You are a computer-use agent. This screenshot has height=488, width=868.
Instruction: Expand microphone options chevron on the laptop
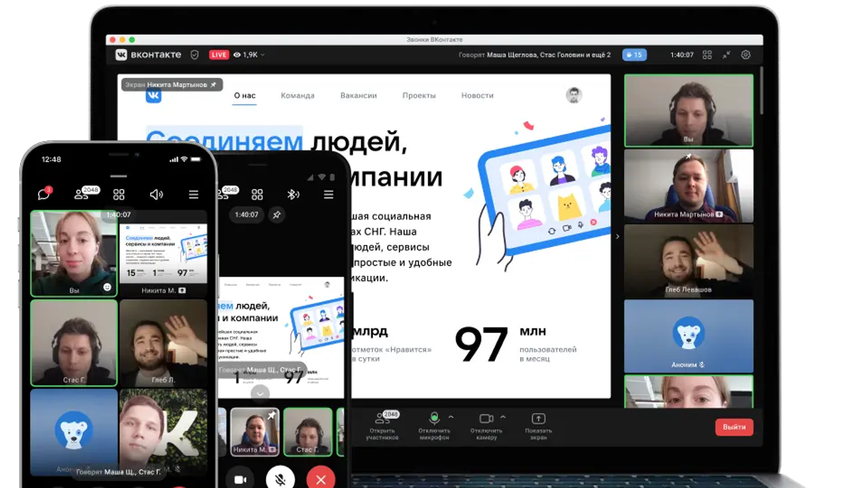(x=451, y=418)
